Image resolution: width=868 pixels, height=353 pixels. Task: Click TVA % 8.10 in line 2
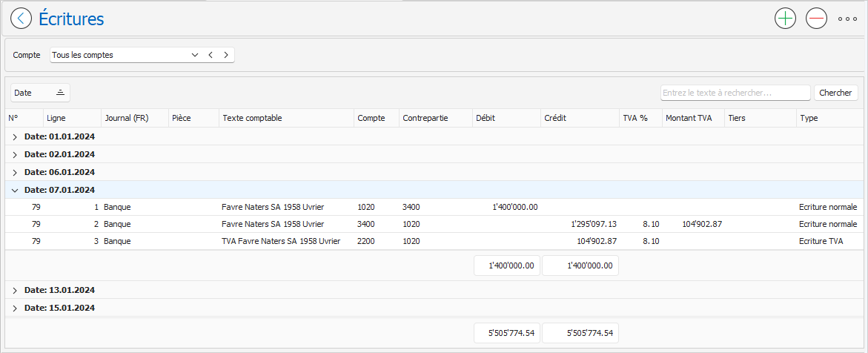point(651,224)
